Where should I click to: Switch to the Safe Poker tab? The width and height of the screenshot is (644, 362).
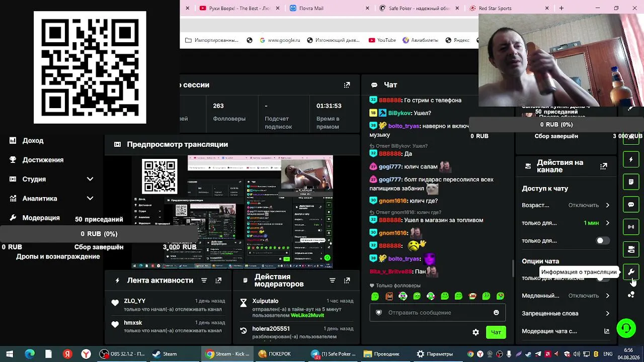pyautogui.click(x=419, y=8)
